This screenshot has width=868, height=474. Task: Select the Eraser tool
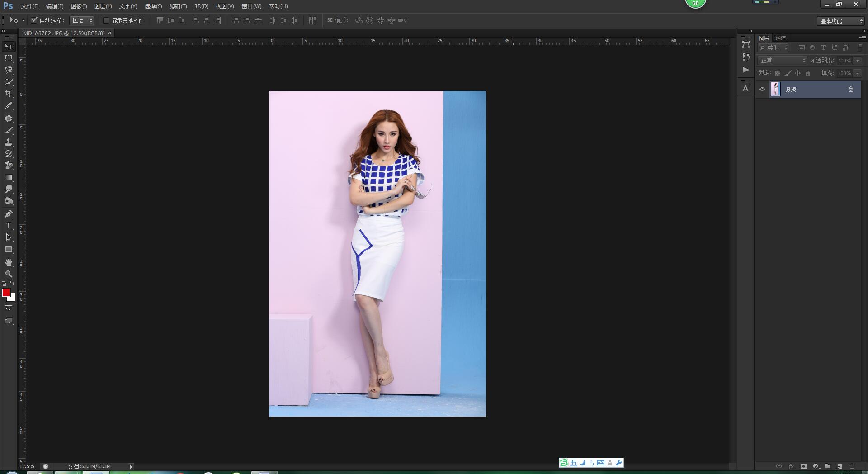(9, 166)
